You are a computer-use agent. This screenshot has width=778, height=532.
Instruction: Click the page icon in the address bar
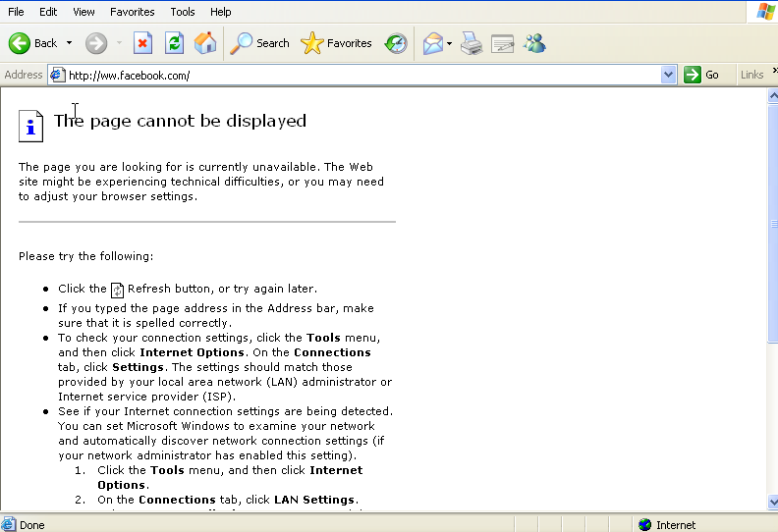click(58, 75)
